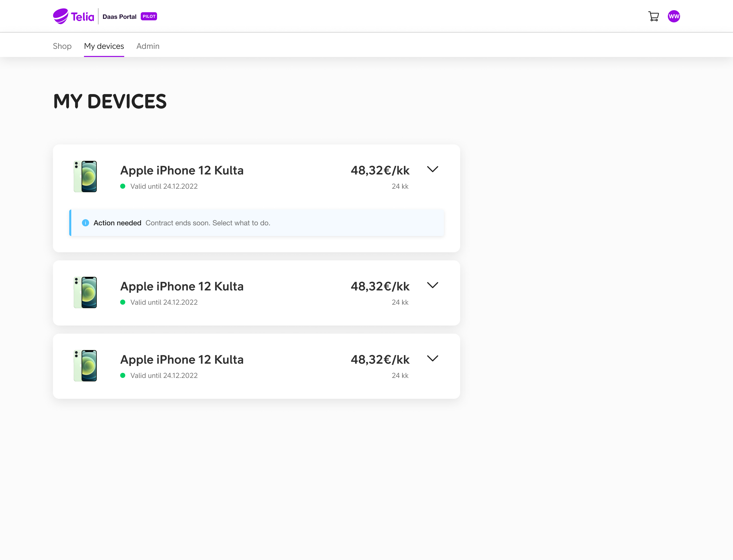Click the second card's 48,32€/kk price
733x560 pixels.
coord(380,286)
